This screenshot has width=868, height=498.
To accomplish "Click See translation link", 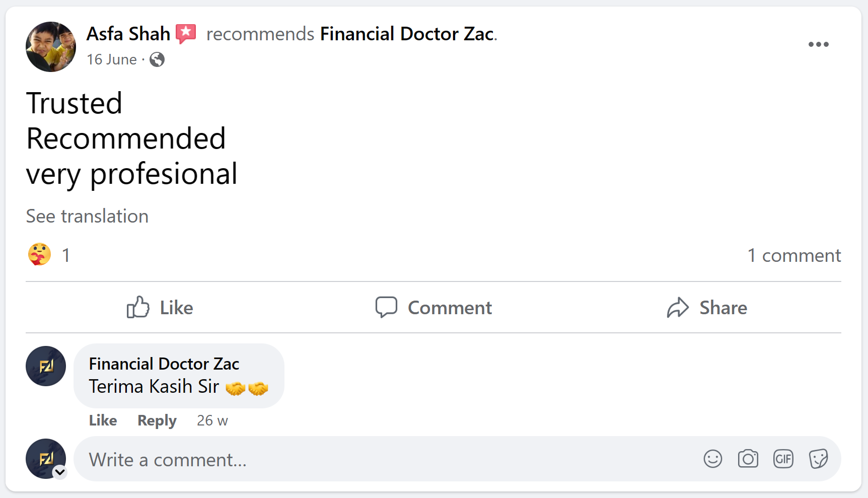I will click(87, 216).
